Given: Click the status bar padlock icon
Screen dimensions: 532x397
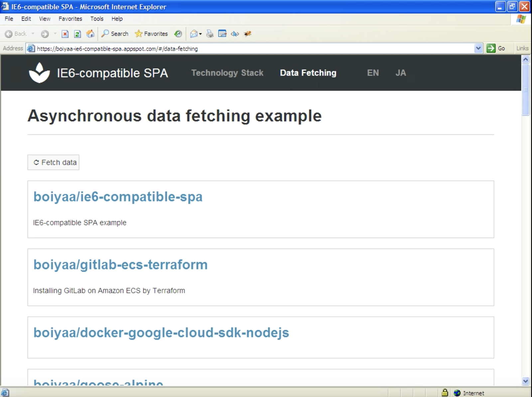Looking at the screenshot, I should 445,393.
